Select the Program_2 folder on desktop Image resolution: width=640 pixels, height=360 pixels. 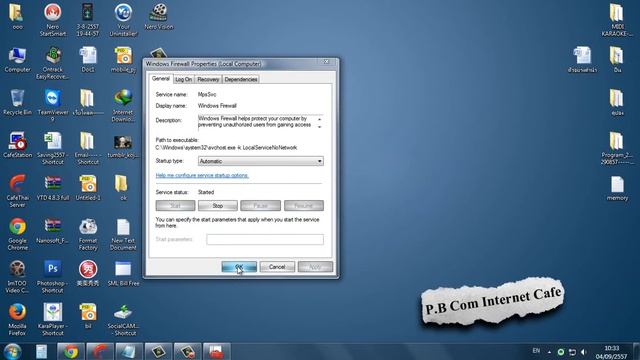617,148
